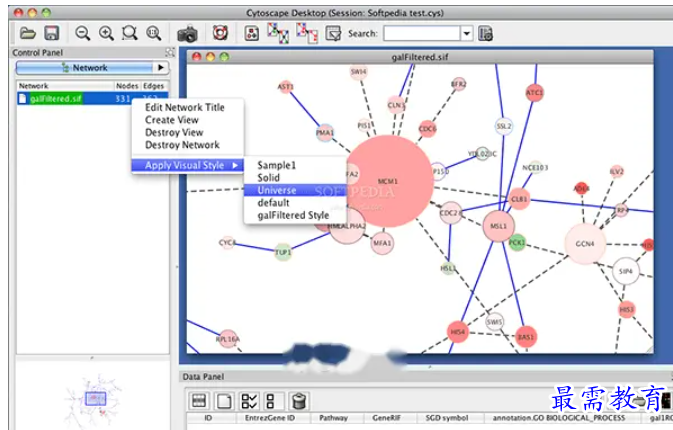
Task: Click the EntrezGene ID column header
Action: [270, 418]
